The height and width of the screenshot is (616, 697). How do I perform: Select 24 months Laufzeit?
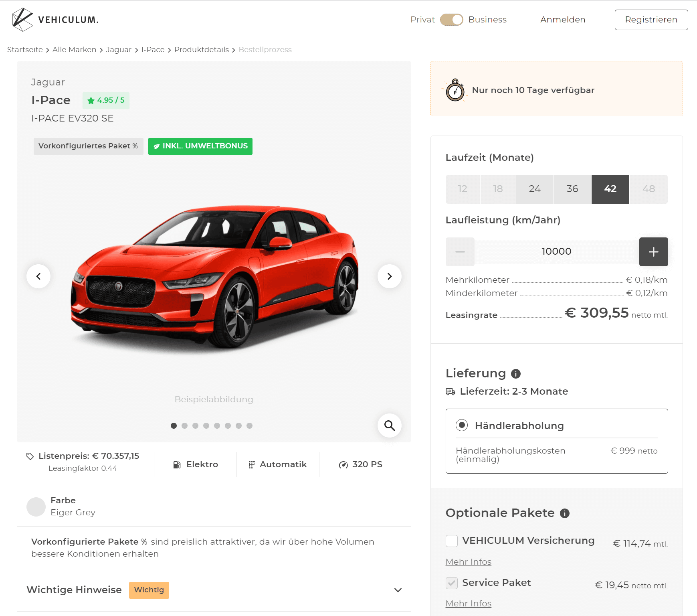coord(535,189)
